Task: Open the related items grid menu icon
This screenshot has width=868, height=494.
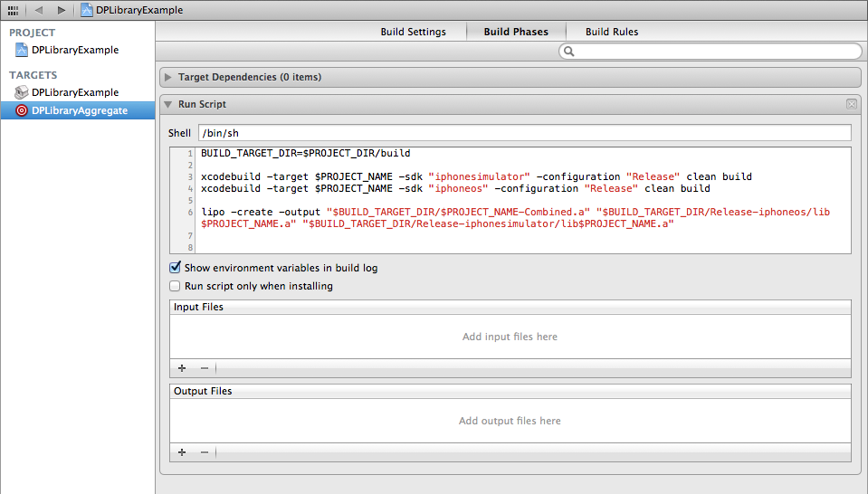Action: [13, 10]
